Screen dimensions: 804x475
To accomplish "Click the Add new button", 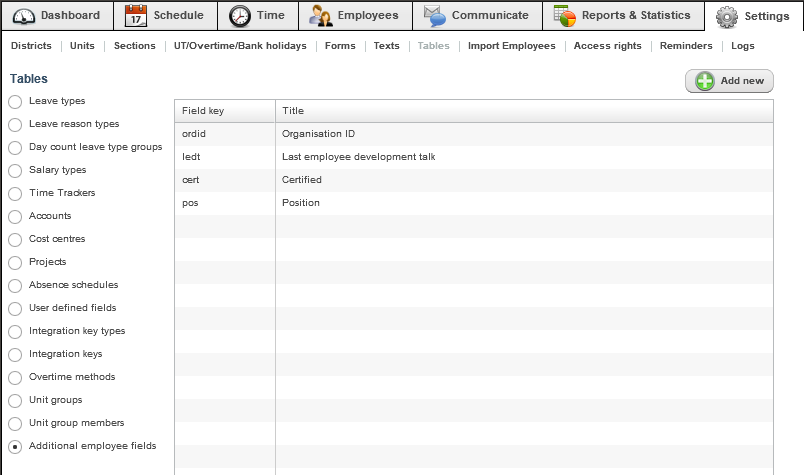I will [x=729, y=81].
